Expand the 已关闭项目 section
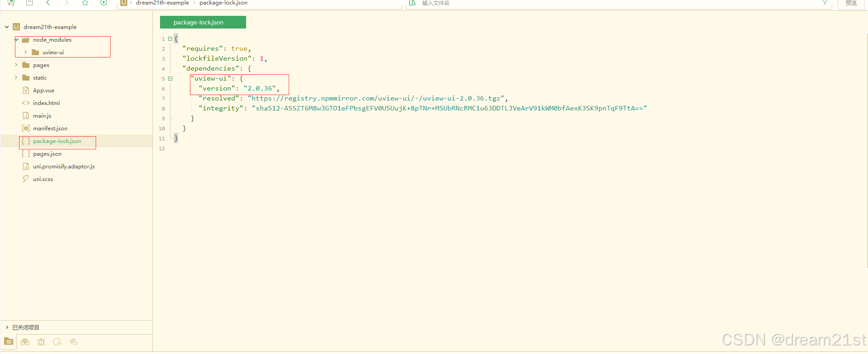The height and width of the screenshot is (354, 868). click(x=7, y=327)
